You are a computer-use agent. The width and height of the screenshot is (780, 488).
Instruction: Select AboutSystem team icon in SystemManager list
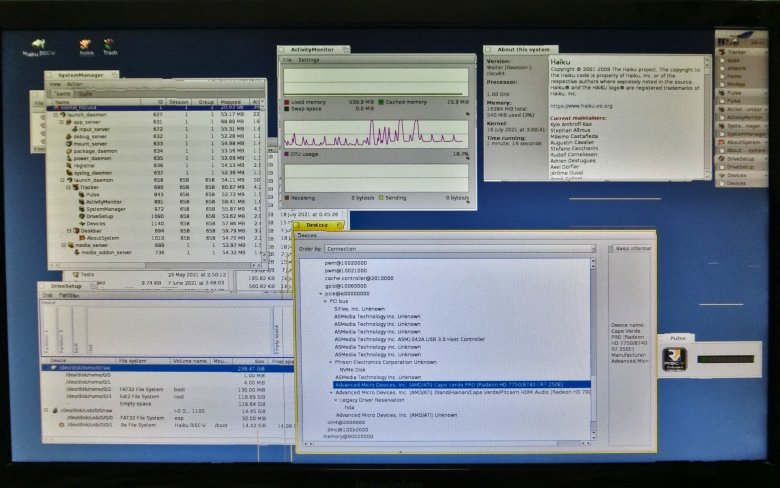pyautogui.click(x=82, y=238)
